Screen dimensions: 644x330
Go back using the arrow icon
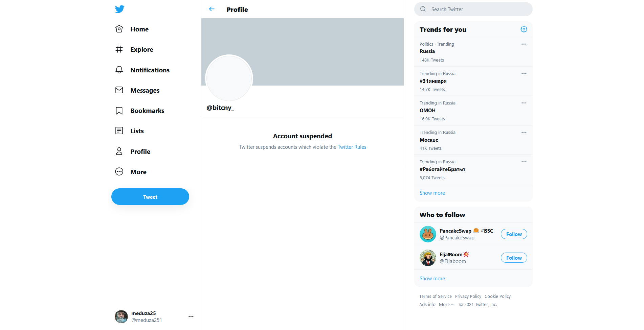coord(212,9)
